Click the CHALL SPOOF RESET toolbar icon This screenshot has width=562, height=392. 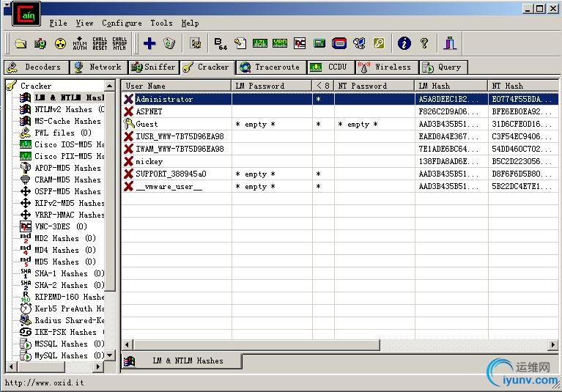100,44
